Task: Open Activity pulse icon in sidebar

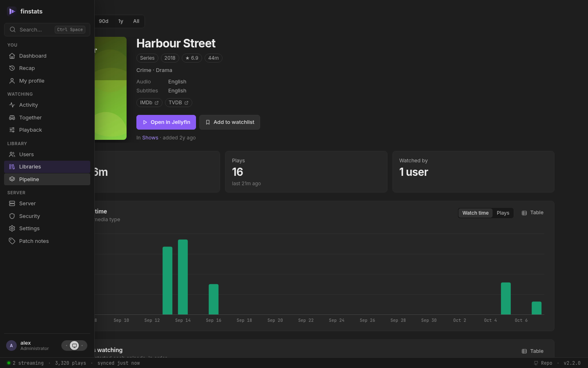Action: (12, 105)
